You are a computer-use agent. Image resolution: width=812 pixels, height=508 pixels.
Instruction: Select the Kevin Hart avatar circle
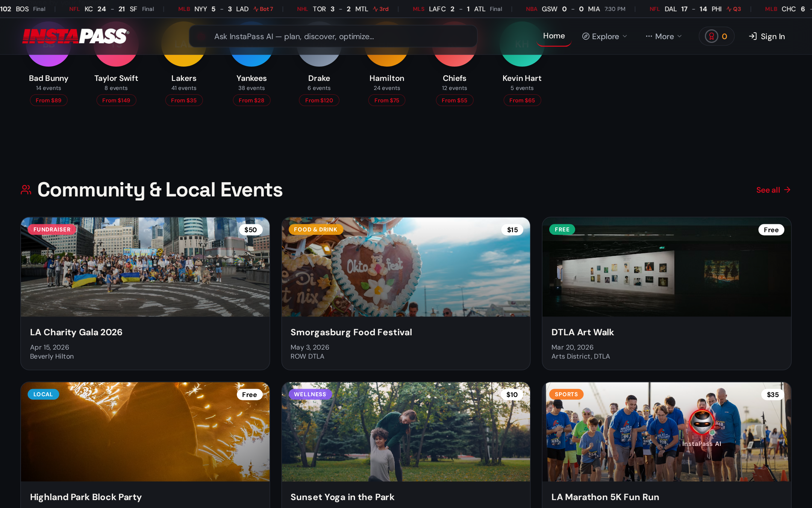(522, 44)
